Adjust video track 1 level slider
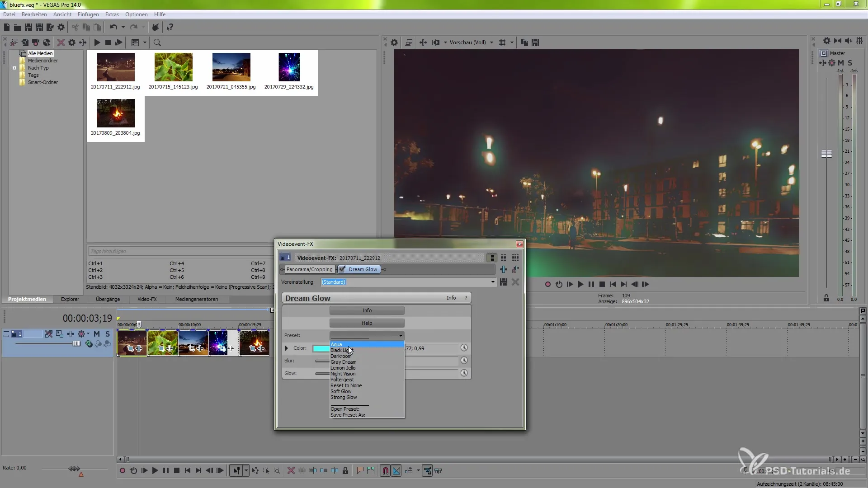868x488 pixels. tap(76, 344)
